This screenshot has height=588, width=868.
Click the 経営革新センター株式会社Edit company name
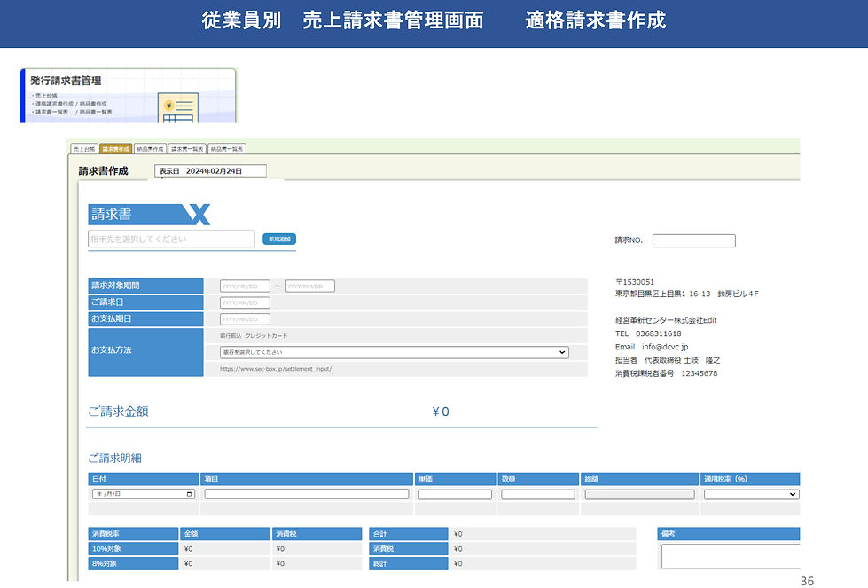pyautogui.click(x=666, y=320)
